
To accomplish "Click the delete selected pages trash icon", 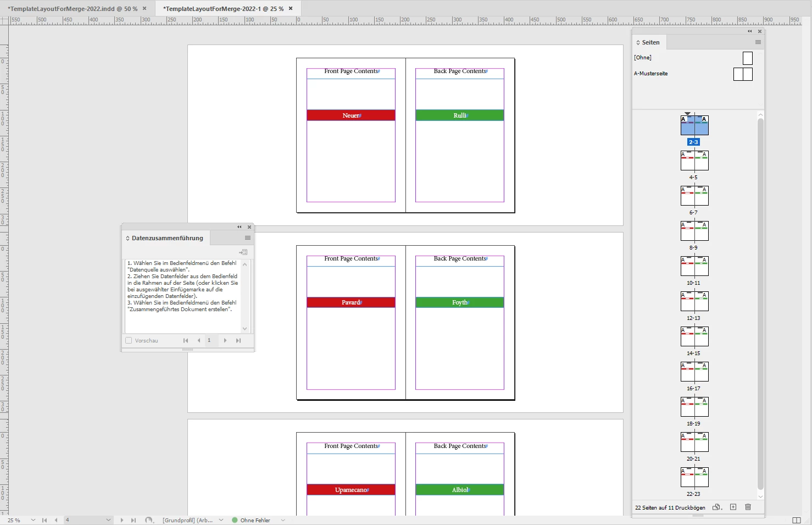I will click(x=748, y=507).
